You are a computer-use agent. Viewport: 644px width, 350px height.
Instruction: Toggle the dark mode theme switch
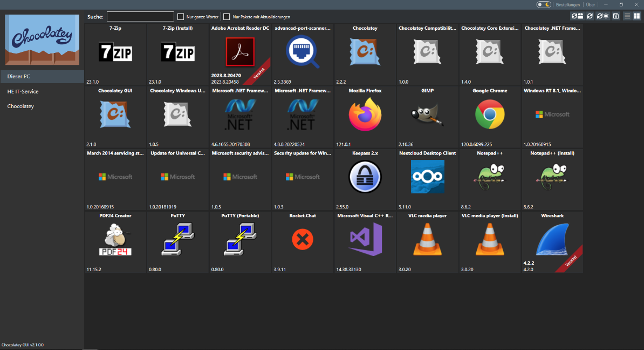544,4
